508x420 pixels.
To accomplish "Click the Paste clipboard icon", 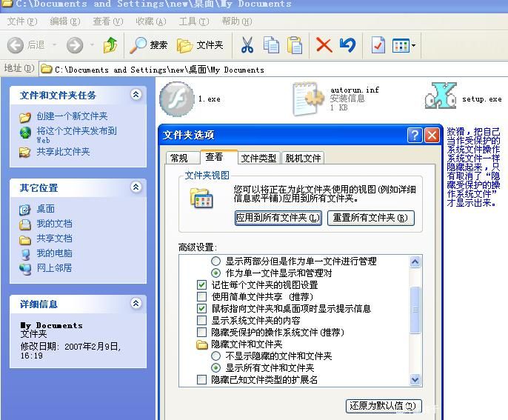I will [x=295, y=45].
